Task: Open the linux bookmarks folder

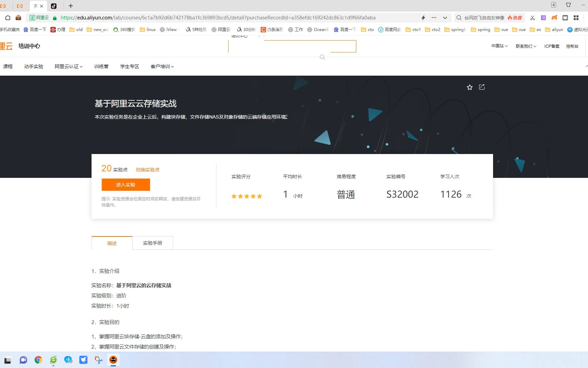Action: click(x=148, y=30)
